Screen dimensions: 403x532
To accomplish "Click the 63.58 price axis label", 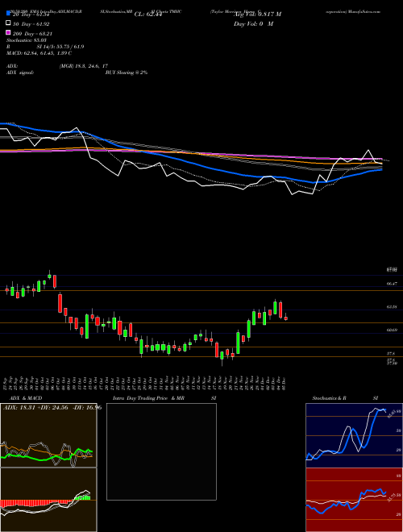I will point(392,307).
